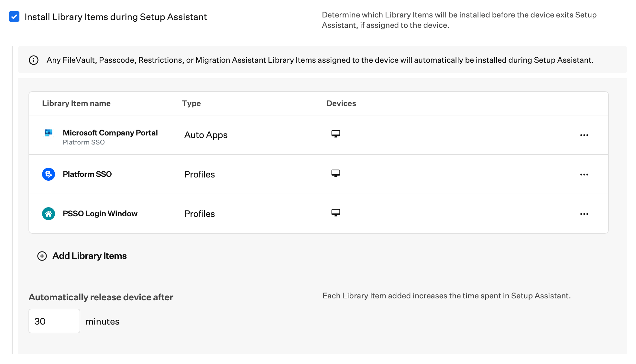Click the Mac device icon in PSSO Login Window row
The height and width of the screenshot is (364, 636).
coord(336,213)
